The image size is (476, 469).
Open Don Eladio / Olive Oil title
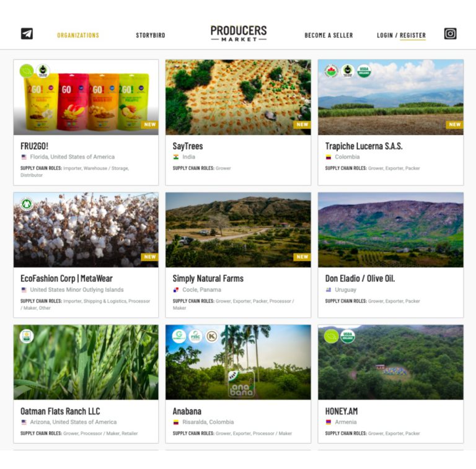pos(359,278)
